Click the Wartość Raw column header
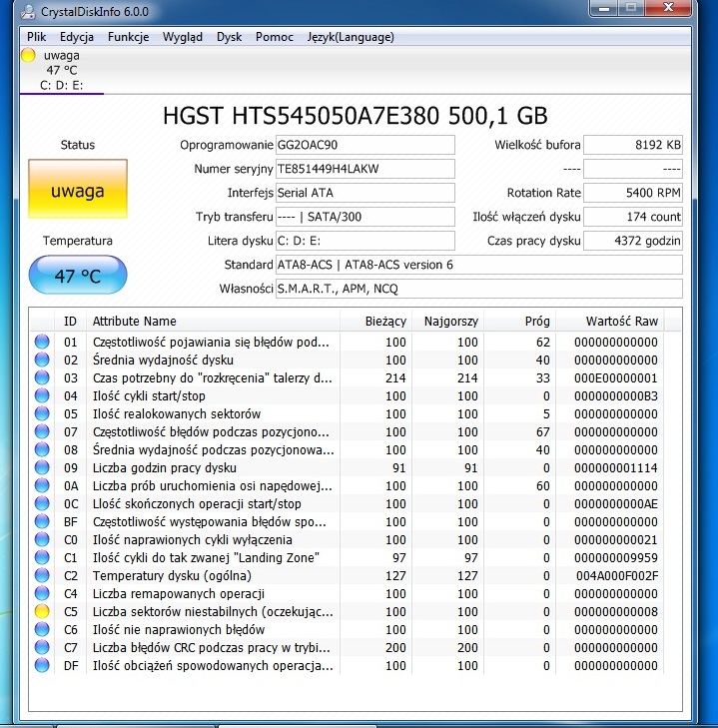The image size is (718, 728). (x=610, y=321)
